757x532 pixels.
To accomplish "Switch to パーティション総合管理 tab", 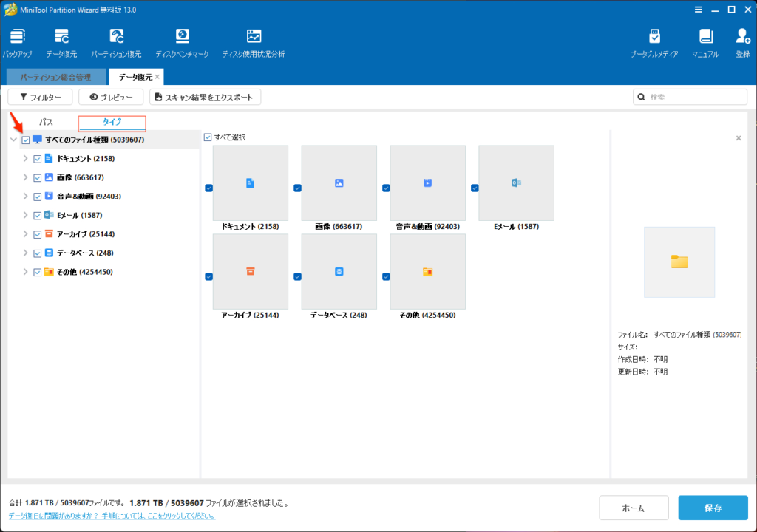I will tap(55, 77).
